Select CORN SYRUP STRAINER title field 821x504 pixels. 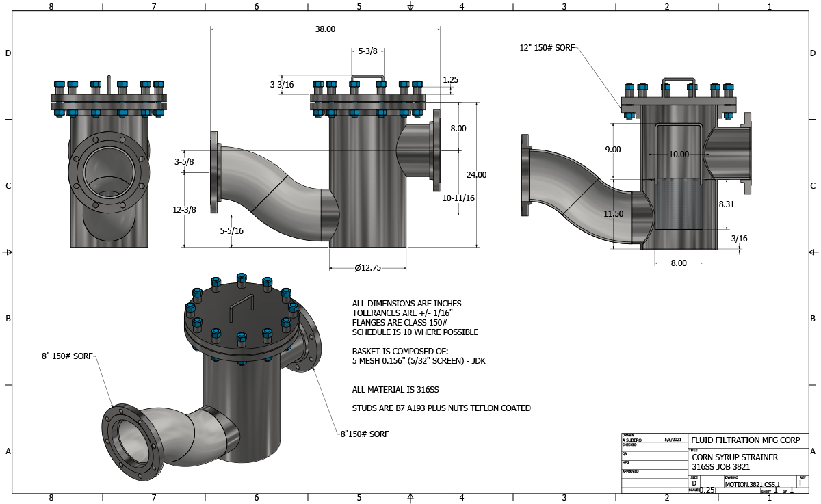click(734, 457)
